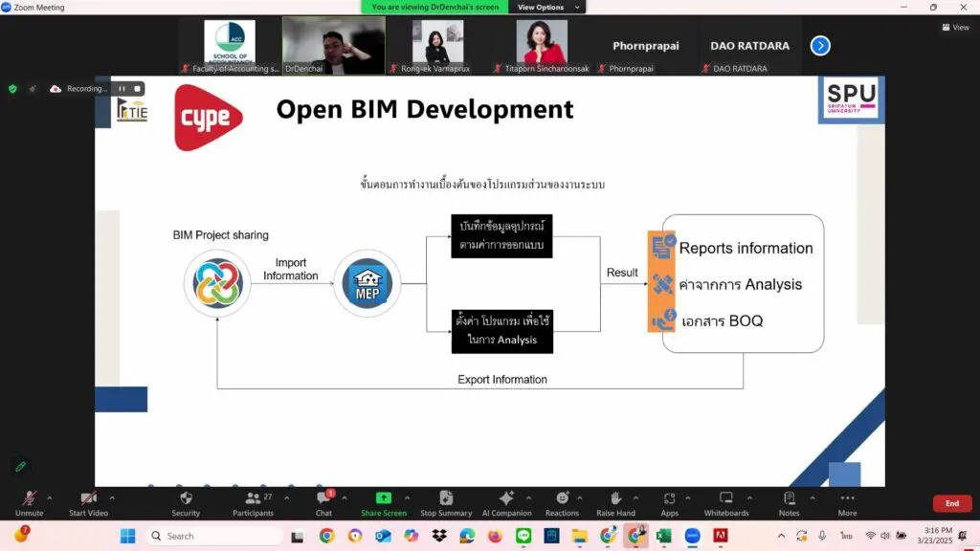Start Video in Zoom toolbar
Screen dimensions: 980x551
click(88, 503)
